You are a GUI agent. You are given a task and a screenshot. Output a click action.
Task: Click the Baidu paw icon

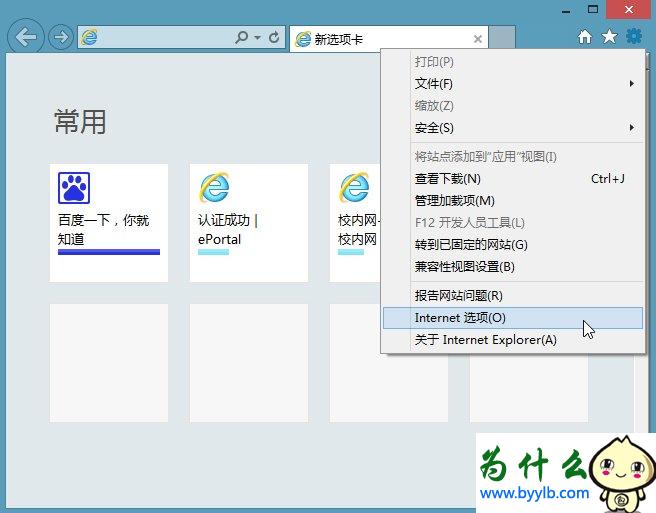click(74, 188)
